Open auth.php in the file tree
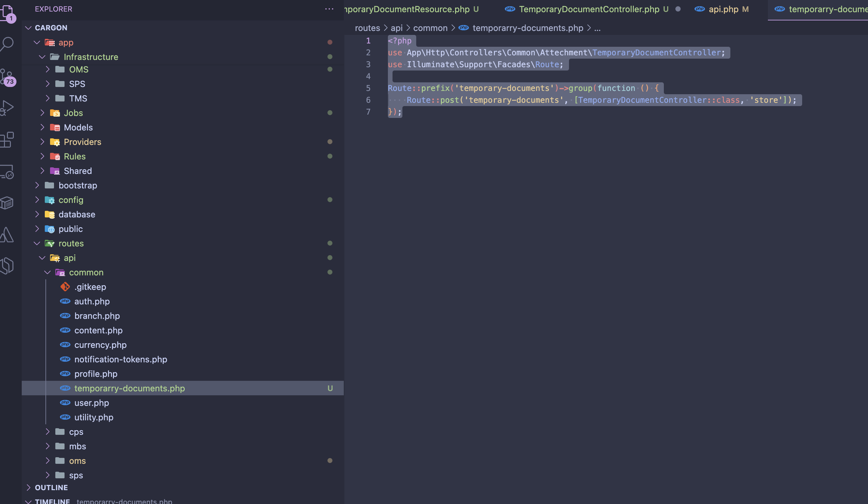Screen dimensions: 868x504 click(x=92, y=301)
